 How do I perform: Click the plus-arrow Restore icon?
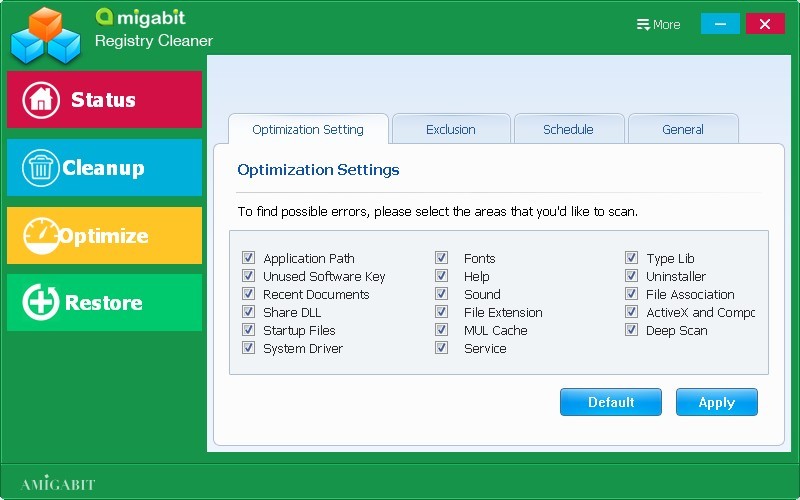click(41, 303)
